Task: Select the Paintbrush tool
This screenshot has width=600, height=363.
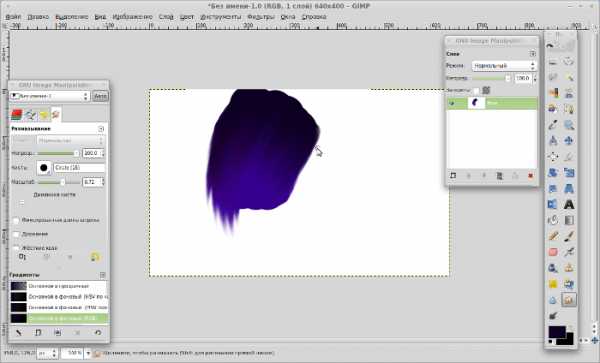Action: 569,236
